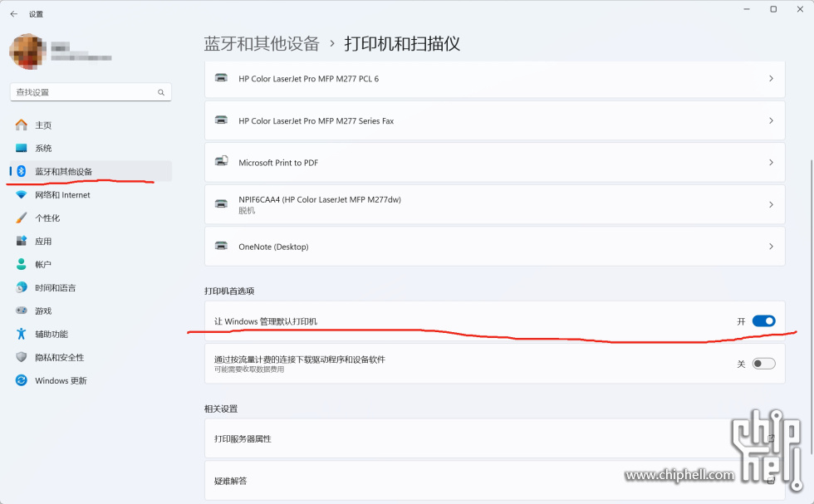
Task: Click the user profile avatar picture
Action: (27, 51)
